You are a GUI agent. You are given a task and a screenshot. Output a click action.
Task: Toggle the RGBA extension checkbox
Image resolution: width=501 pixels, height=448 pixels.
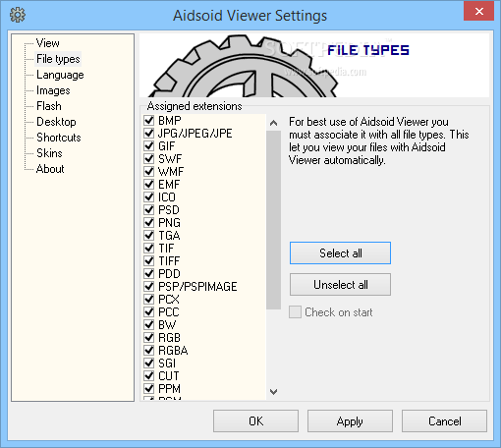[x=149, y=350]
